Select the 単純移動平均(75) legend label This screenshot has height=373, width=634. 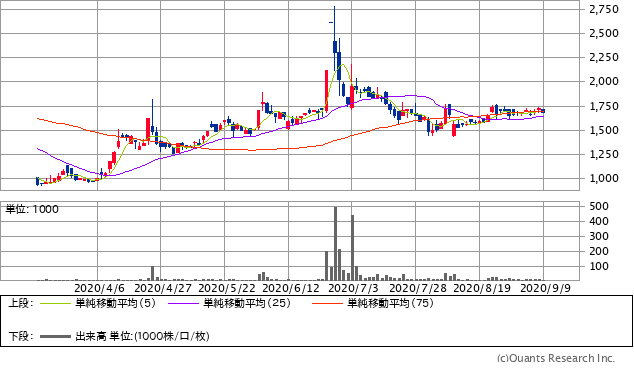coord(390,303)
